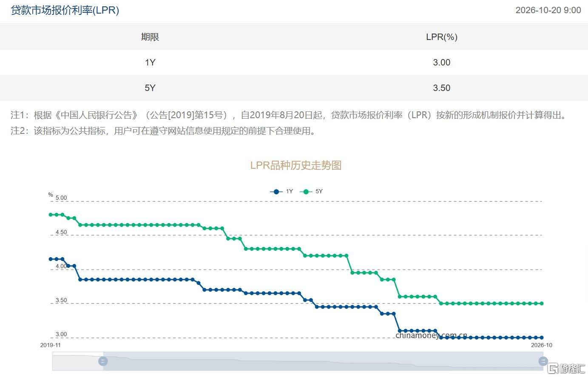Click the 3.50 rate value
The width and height of the screenshot is (588, 377).
point(442,88)
